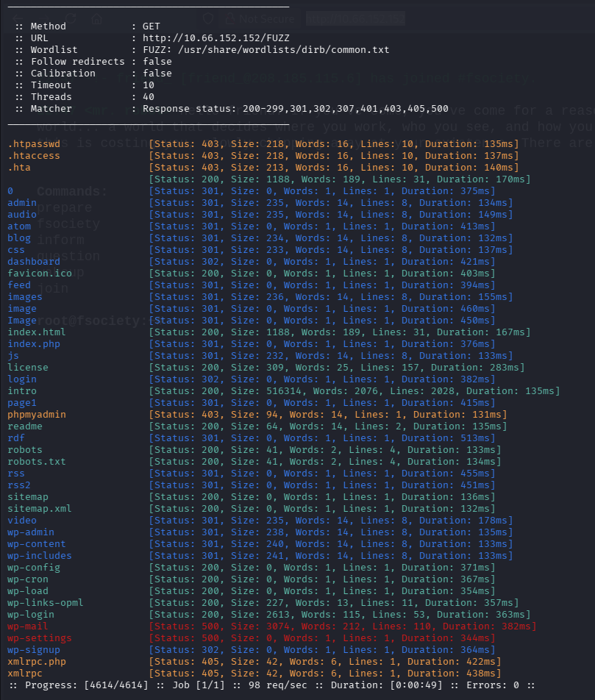Select the sitemap.xml result line
595x700 pixels.
click(x=39, y=508)
